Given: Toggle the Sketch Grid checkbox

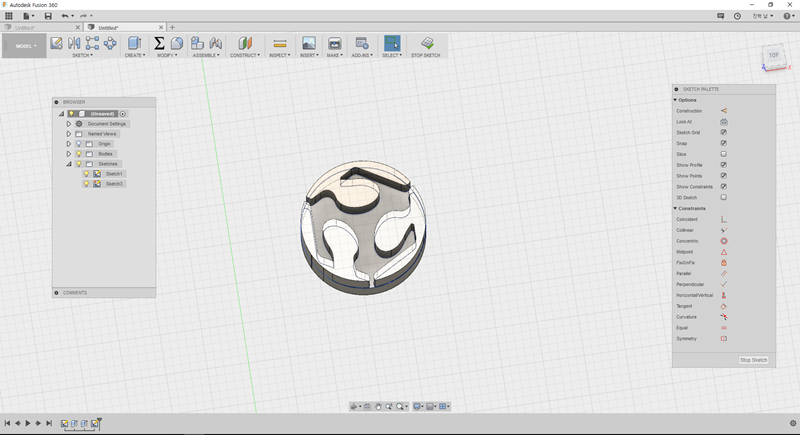Looking at the screenshot, I should click(723, 133).
